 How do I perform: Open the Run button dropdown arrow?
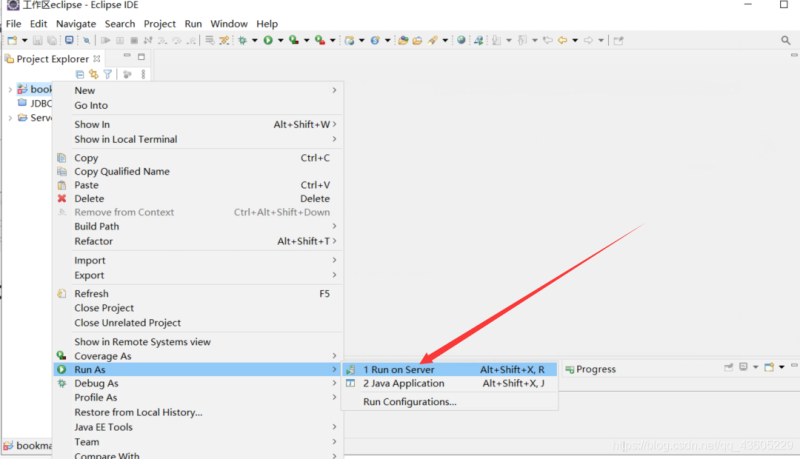[x=280, y=40]
